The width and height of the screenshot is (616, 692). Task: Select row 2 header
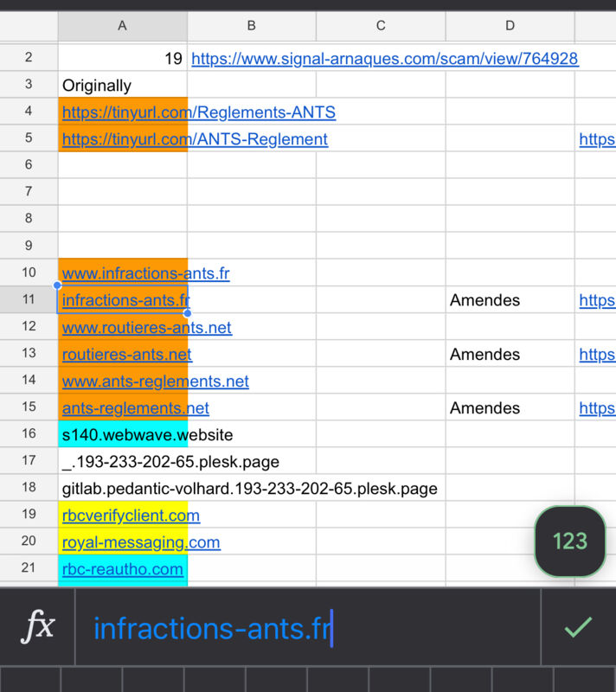coord(29,57)
